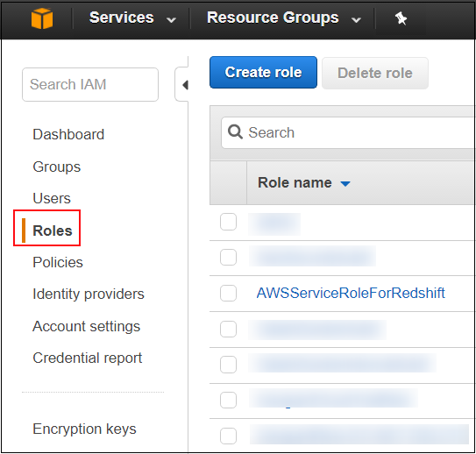Click the Create role button
476x454 pixels.
coord(263,72)
